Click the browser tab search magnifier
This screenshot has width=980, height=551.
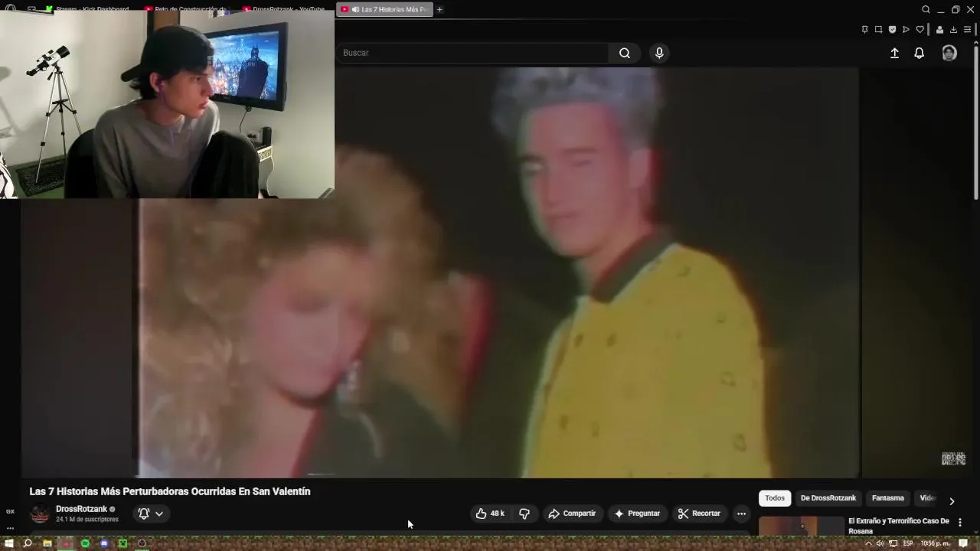pos(926,9)
